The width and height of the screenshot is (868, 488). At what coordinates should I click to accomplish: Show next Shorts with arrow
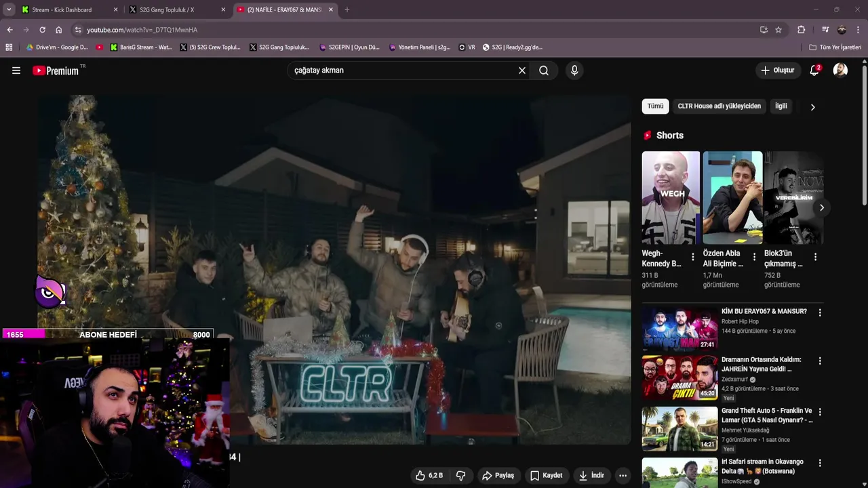(x=821, y=207)
